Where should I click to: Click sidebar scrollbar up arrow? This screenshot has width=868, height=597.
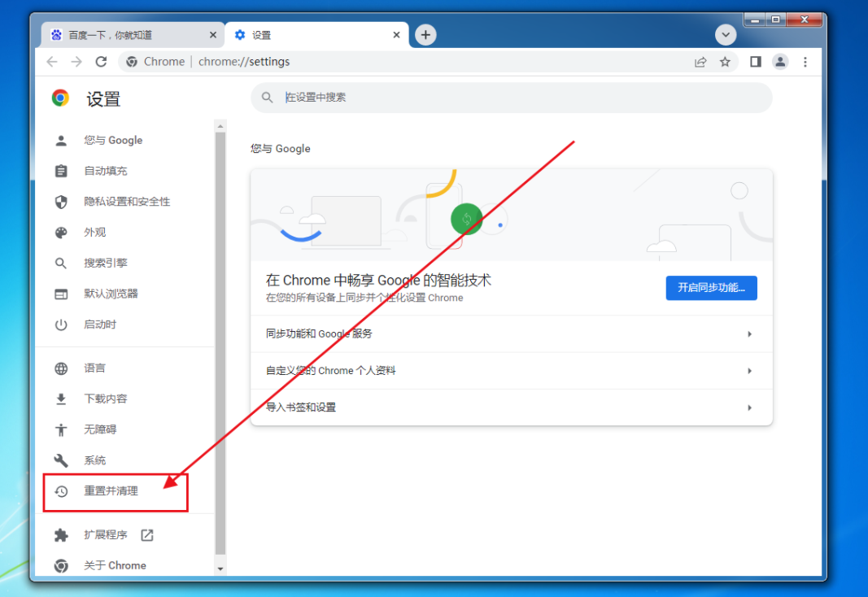pyautogui.click(x=220, y=126)
